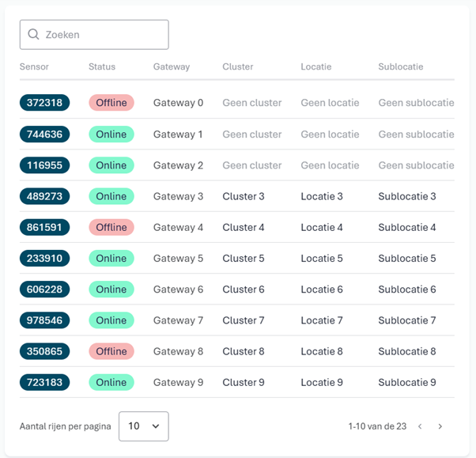476x458 pixels.
Task: Open the rows per page dropdown
Action: point(143,426)
